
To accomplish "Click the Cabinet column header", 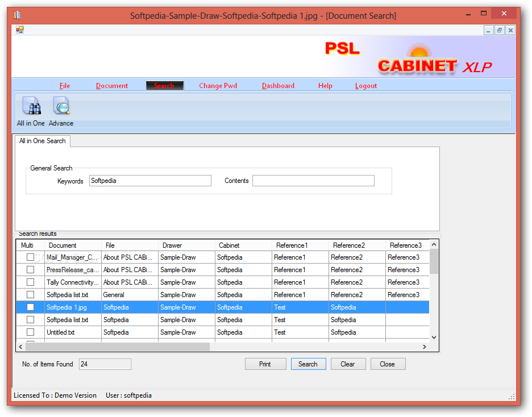I will coord(243,245).
